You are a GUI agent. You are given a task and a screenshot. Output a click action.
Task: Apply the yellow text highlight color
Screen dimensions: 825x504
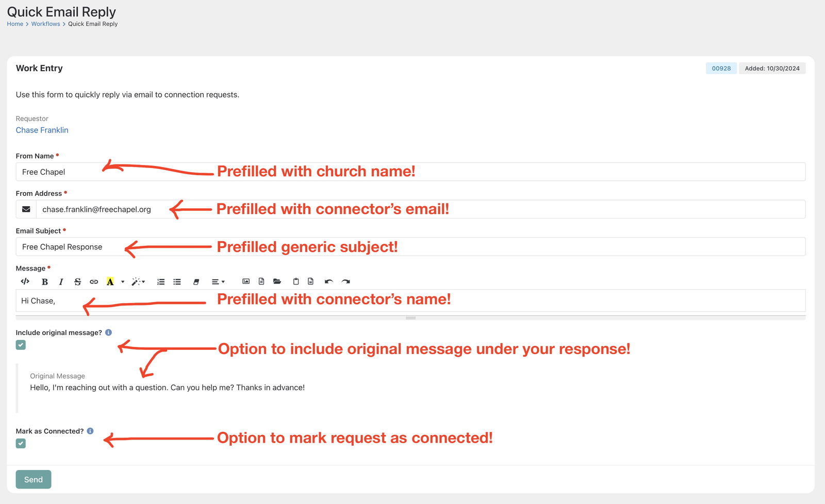click(110, 281)
